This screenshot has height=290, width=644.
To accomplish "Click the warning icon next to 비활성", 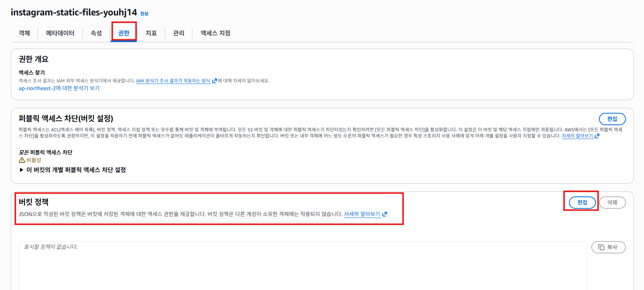I will pos(22,160).
